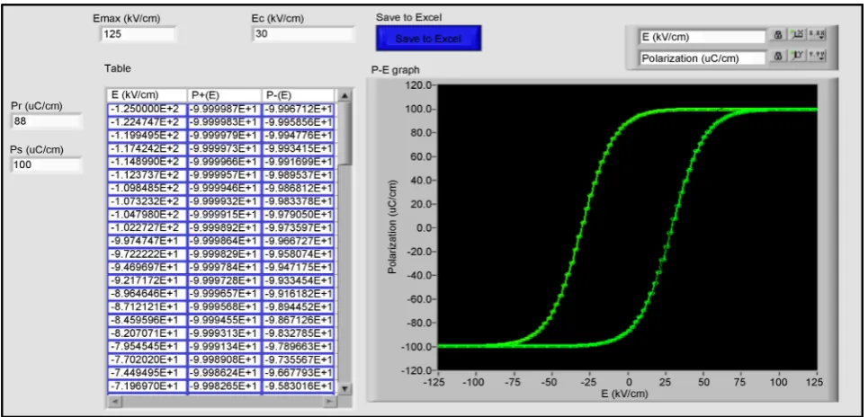Image resolution: width=868 pixels, height=417 pixels.
Task: Select the E (kV/cm) column header
Action: tap(147, 95)
